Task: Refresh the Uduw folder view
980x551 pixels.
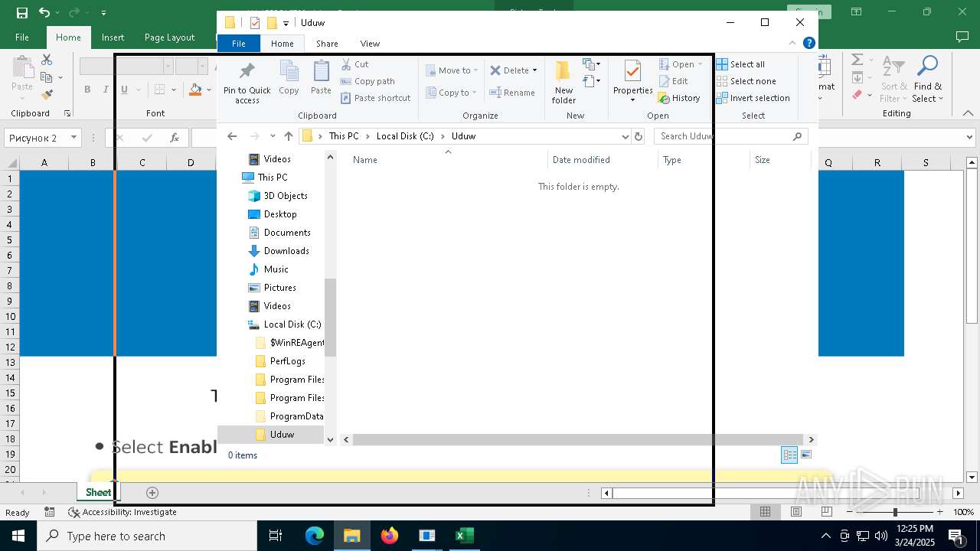Action: pyautogui.click(x=639, y=136)
